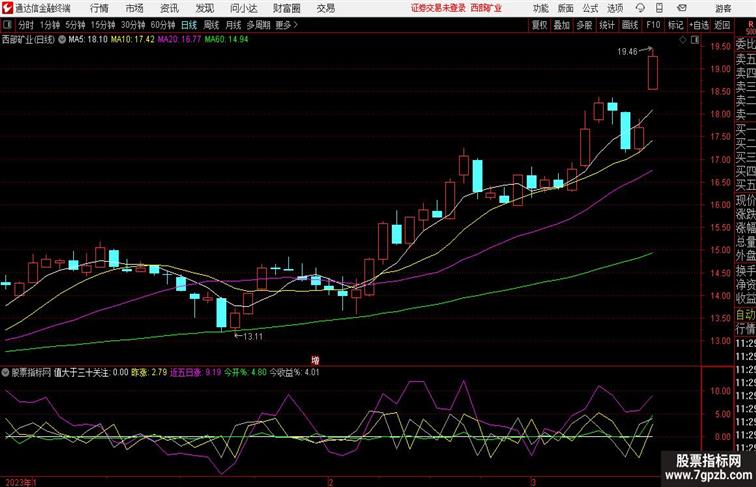This screenshot has width=756, height=487.
Task: Toggle the right side panel icon above chart
Action: 695,40
